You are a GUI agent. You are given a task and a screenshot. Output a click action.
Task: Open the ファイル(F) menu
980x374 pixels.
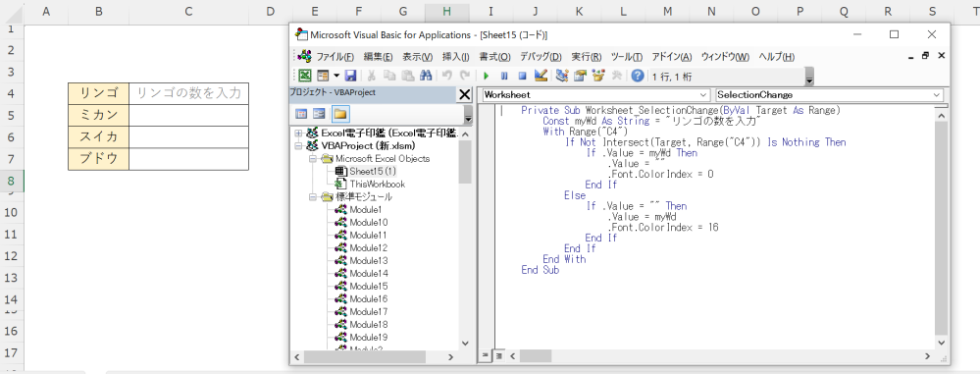tap(335, 57)
